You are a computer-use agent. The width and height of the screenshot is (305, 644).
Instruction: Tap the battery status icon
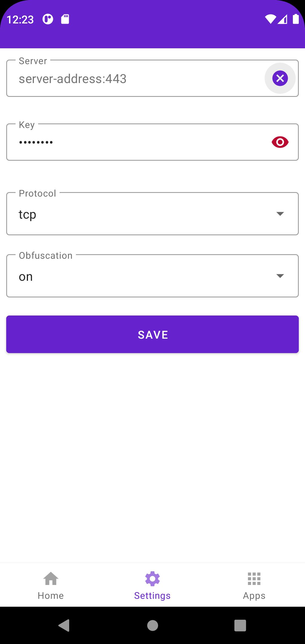296,19
